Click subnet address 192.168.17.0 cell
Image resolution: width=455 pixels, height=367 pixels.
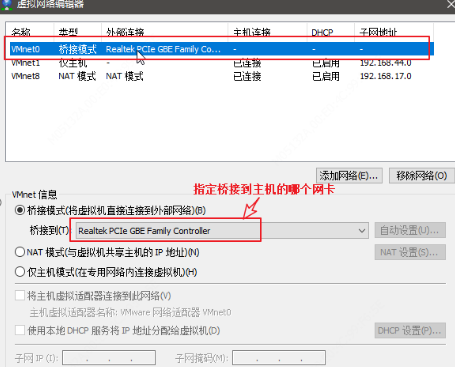(x=386, y=76)
